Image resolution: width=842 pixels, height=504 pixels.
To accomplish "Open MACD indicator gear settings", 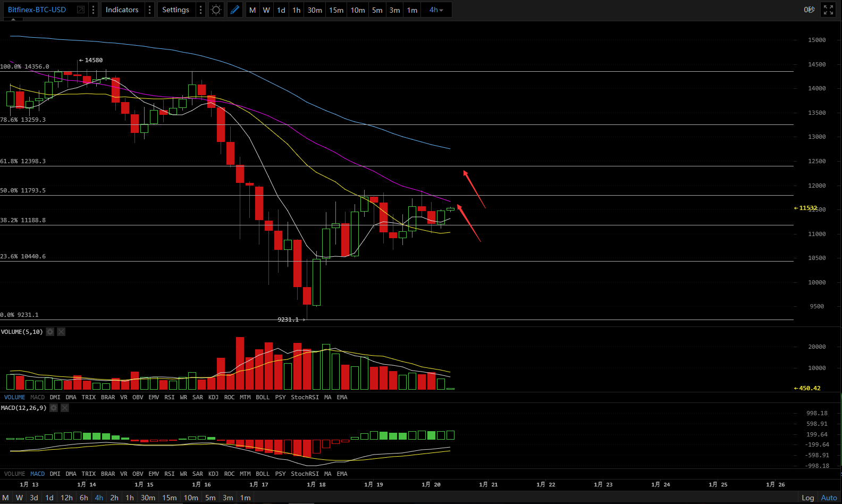I will pyautogui.click(x=54, y=408).
